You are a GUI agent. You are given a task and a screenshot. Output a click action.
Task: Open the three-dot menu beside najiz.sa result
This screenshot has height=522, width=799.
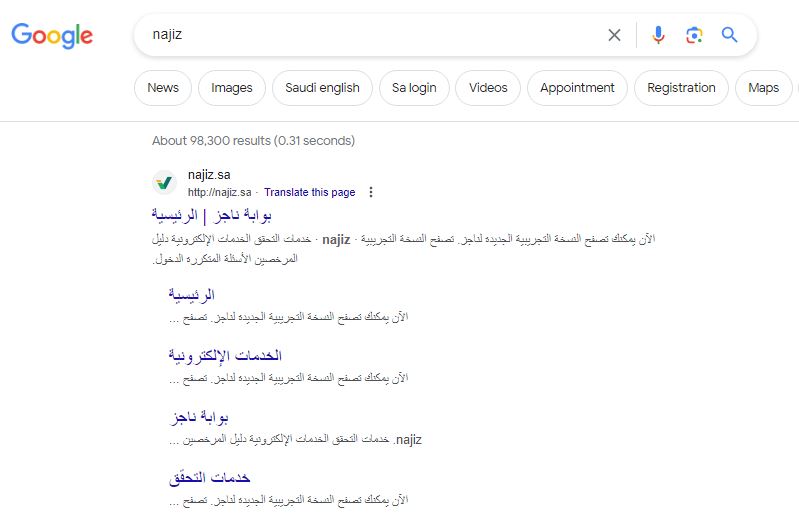(371, 192)
